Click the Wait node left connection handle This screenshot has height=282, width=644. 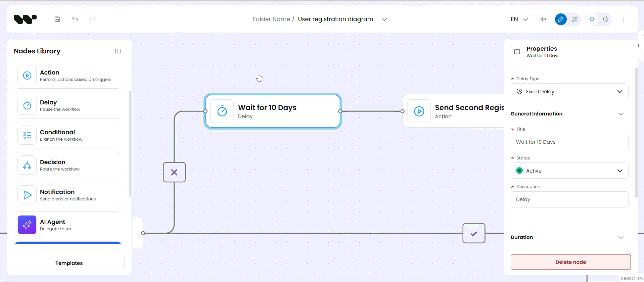[205, 111]
